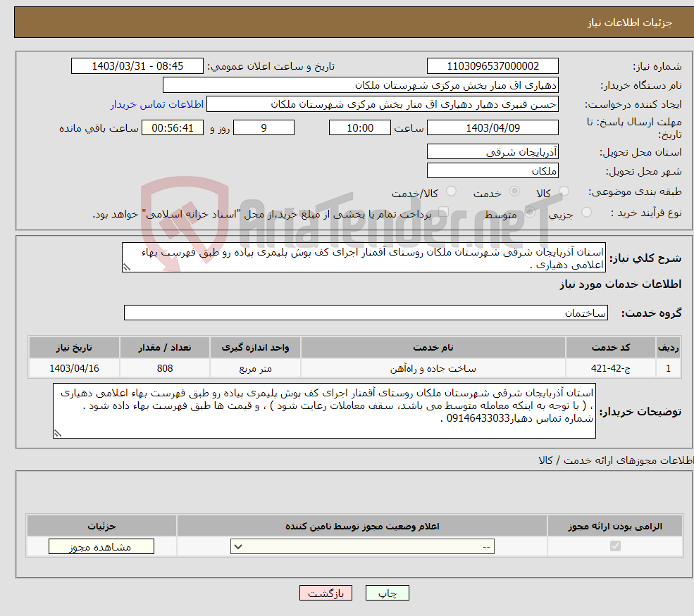Click the service code cell ج-42-421

tap(610, 368)
